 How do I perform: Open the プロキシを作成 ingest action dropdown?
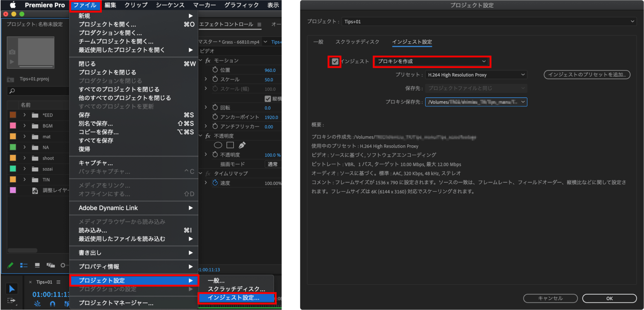click(x=432, y=61)
